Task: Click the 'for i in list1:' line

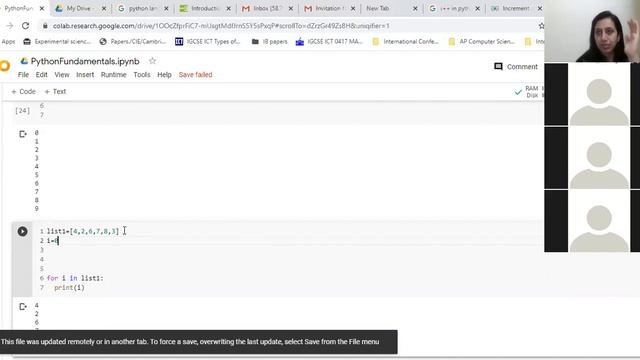Action: pyautogui.click(x=75, y=278)
